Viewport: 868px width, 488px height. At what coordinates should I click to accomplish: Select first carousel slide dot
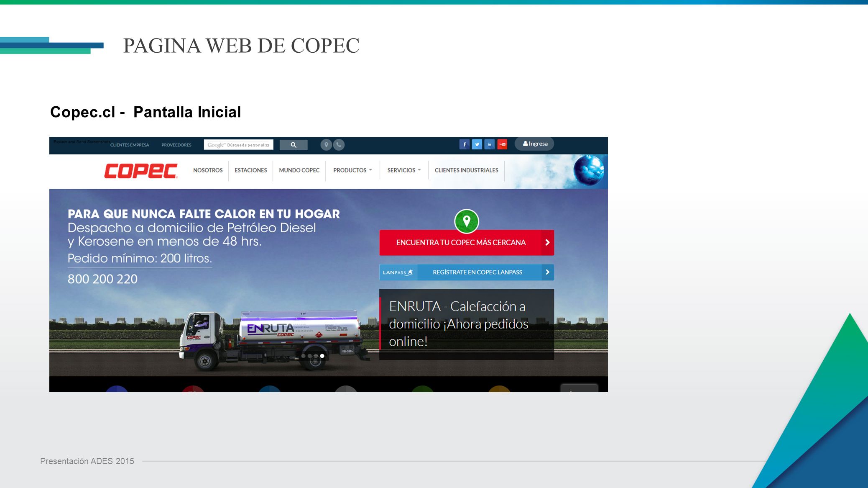[x=304, y=356]
